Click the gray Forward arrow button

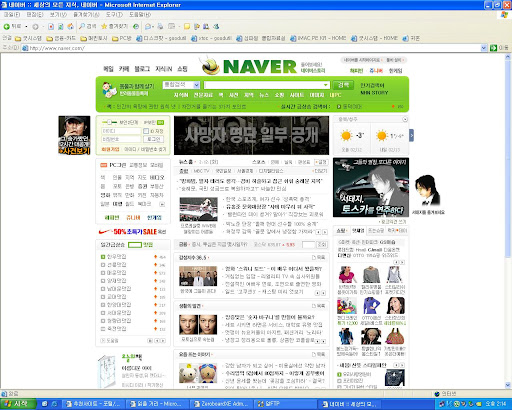(35, 26)
